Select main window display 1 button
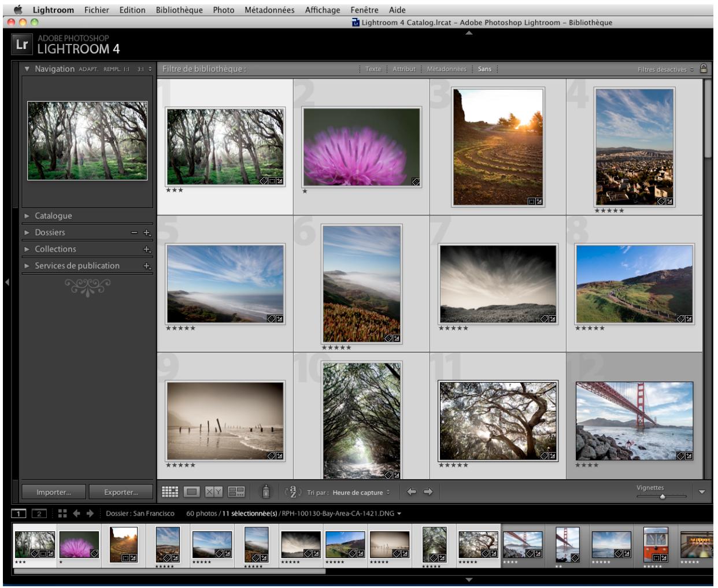 (x=19, y=513)
